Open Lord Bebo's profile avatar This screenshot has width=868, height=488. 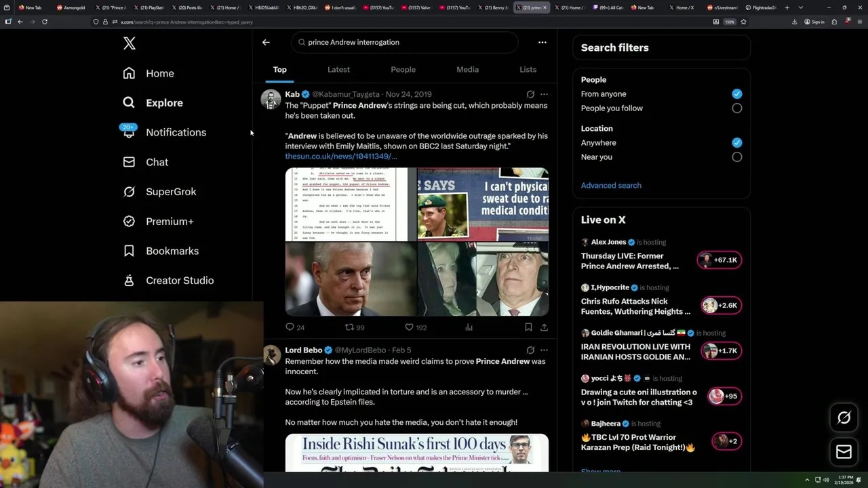(271, 355)
